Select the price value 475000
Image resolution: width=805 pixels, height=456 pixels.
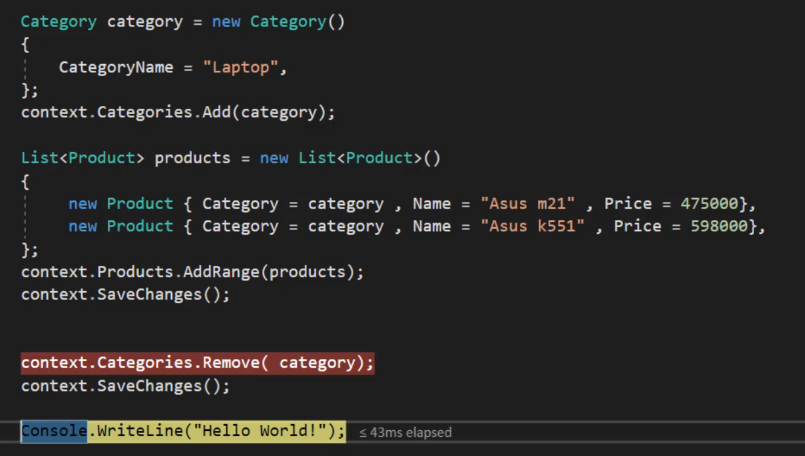[x=710, y=203]
